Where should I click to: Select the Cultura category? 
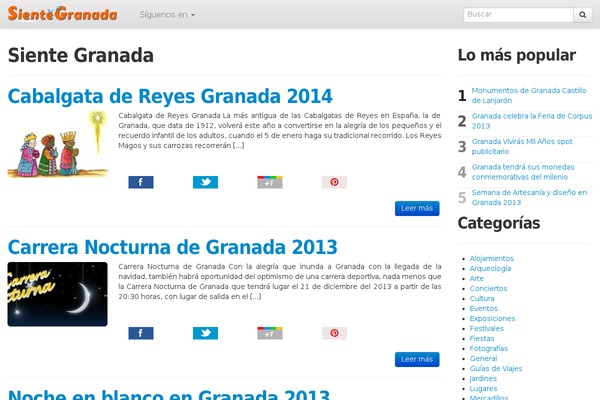pos(482,298)
